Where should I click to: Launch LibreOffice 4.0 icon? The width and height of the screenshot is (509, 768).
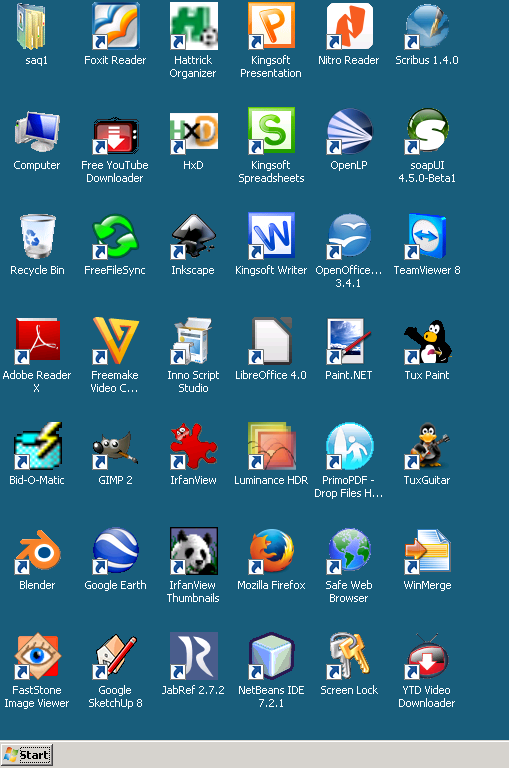point(271,340)
